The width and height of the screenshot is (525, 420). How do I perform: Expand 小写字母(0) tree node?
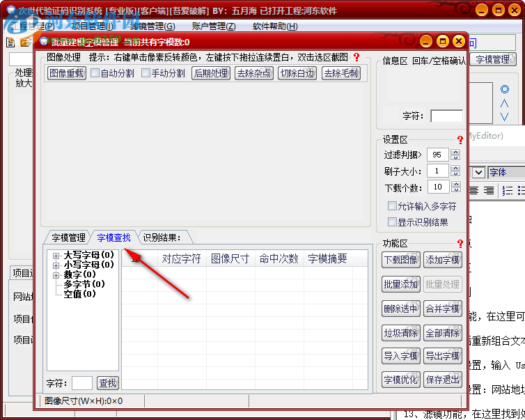(x=56, y=265)
